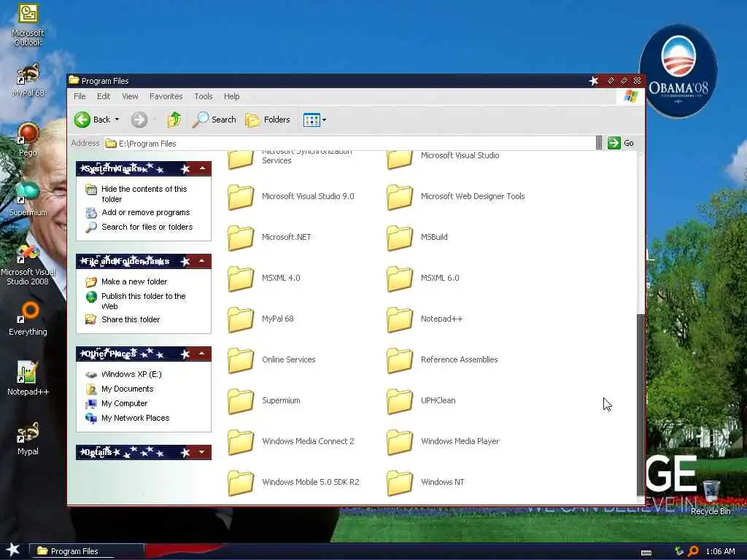Select the Supermium folder
This screenshot has height=560, width=747.
point(264,401)
